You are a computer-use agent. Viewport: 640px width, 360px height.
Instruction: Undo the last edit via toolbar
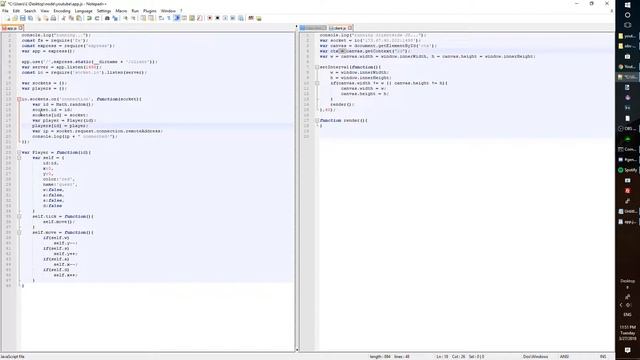coord(89,18)
